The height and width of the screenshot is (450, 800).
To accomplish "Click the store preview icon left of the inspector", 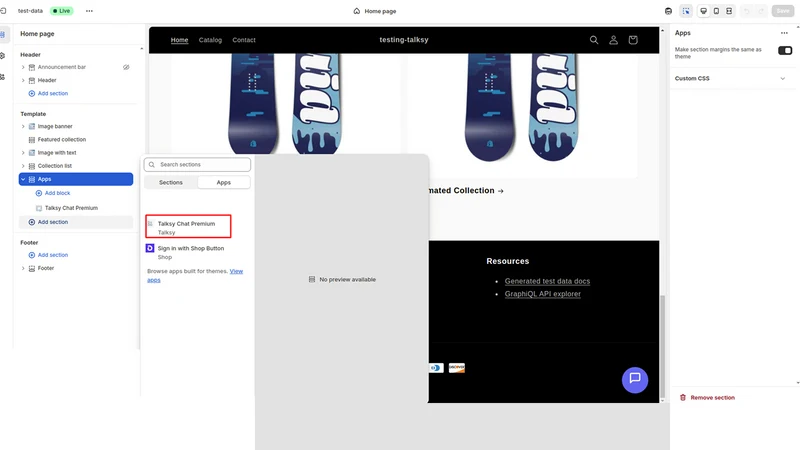I will pyautogui.click(x=668, y=11).
